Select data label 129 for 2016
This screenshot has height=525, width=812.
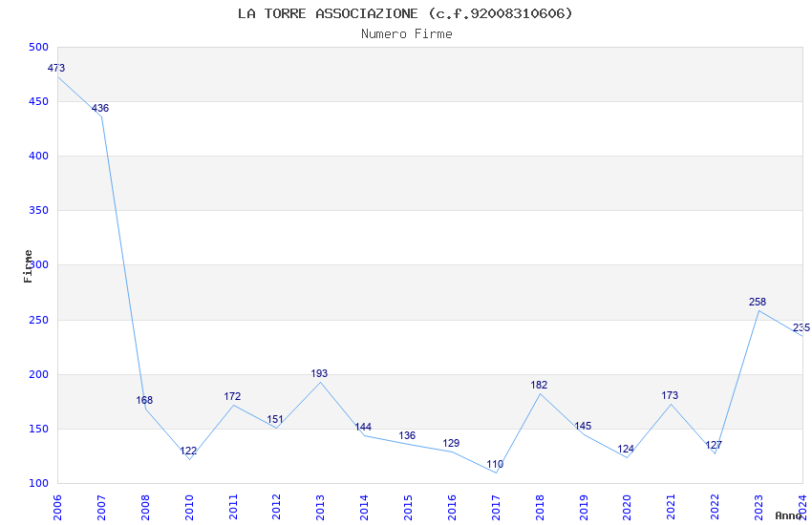(x=451, y=443)
